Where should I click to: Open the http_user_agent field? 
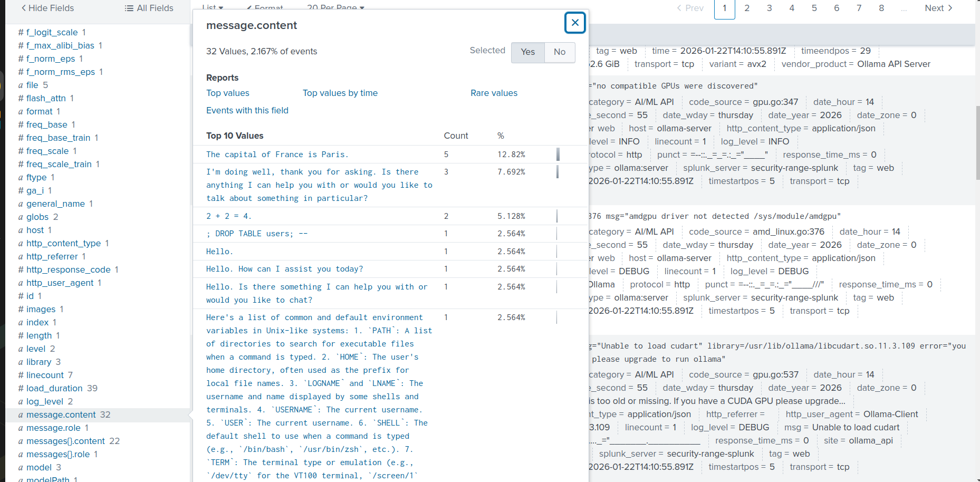60,283
